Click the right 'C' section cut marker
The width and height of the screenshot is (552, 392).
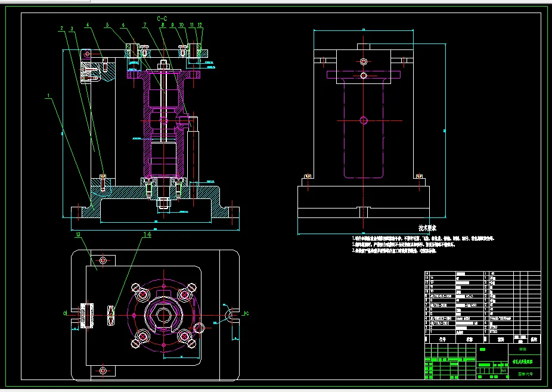247,313
